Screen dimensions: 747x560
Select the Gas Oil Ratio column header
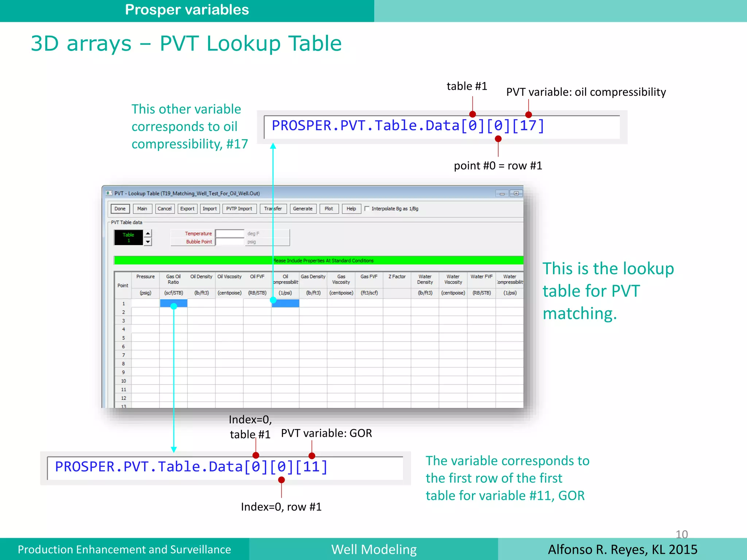173,280
